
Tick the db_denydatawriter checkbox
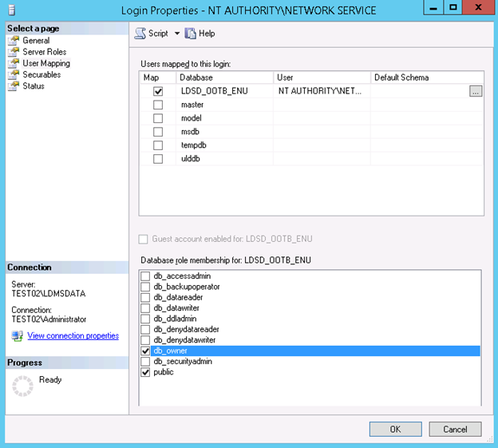[145, 340]
